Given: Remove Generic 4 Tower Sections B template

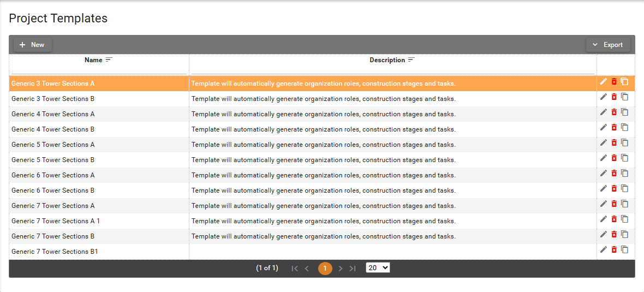Looking at the screenshot, I should coord(614,127).
